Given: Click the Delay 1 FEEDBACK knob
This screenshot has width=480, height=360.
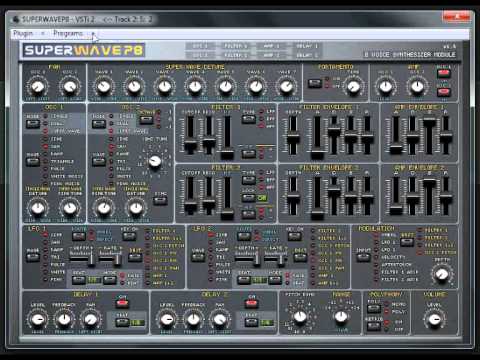Looking at the screenshot, I should 64,319.
